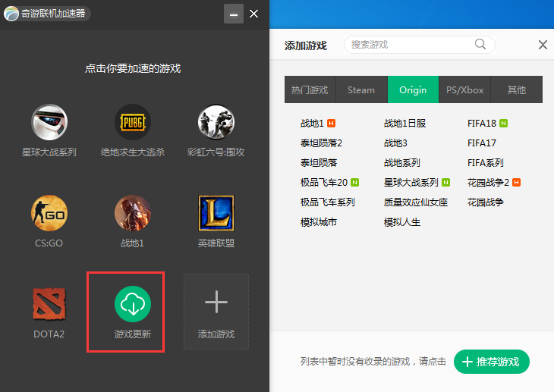The image size is (554, 392).
Task: Choose 花园战争2 in the list
Action: click(x=488, y=183)
